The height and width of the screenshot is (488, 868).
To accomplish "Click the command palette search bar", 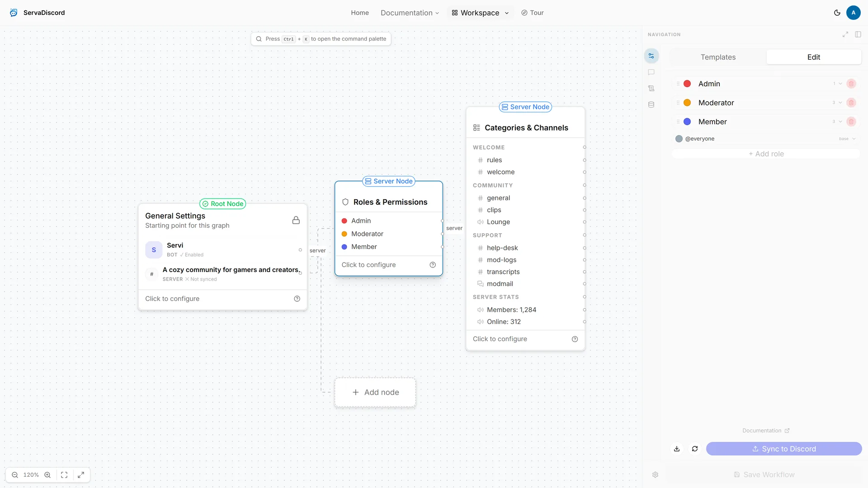I will tap(321, 39).
